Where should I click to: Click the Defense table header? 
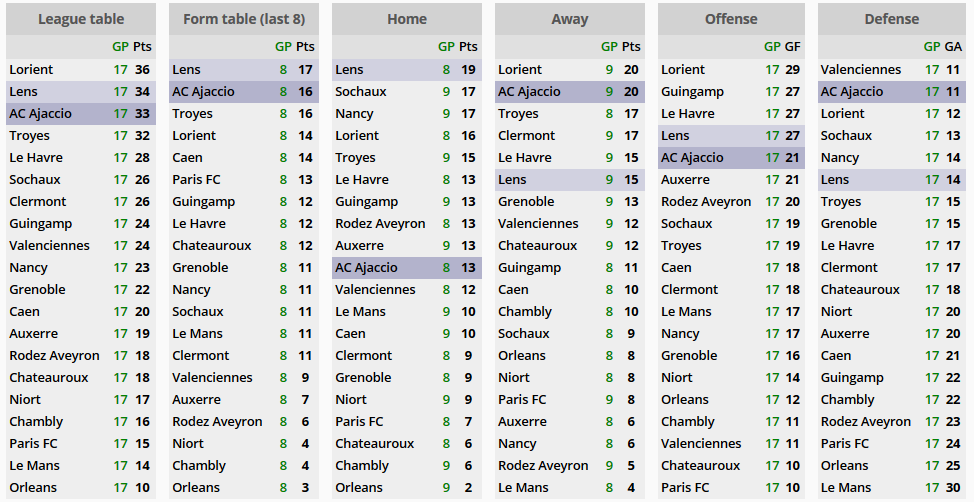click(891, 19)
